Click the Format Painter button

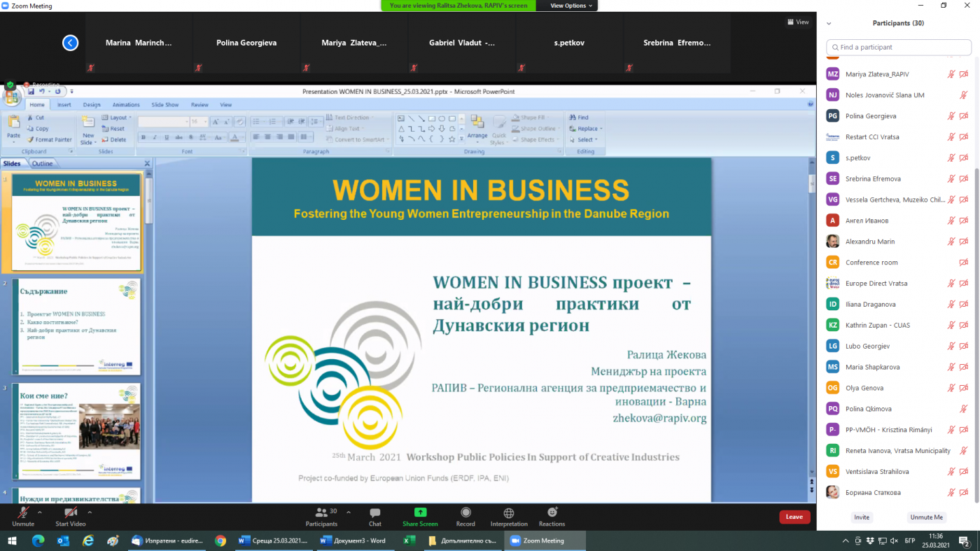point(49,139)
